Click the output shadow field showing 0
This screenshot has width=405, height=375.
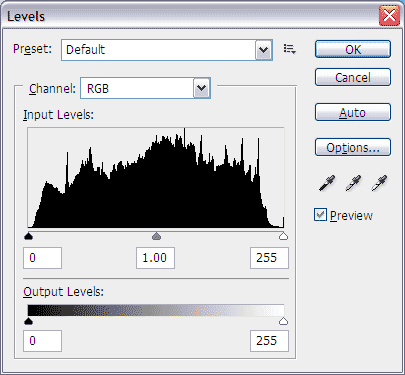tap(42, 341)
